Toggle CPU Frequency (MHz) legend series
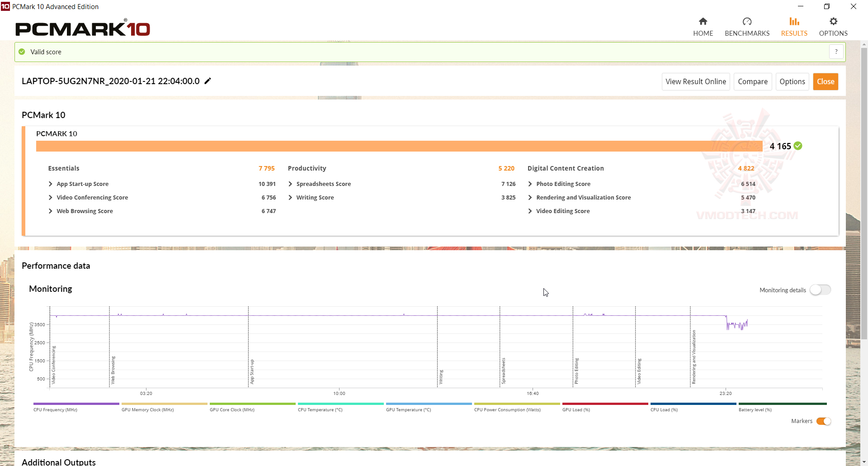This screenshot has height=466, width=868. (x=76, y=407)
